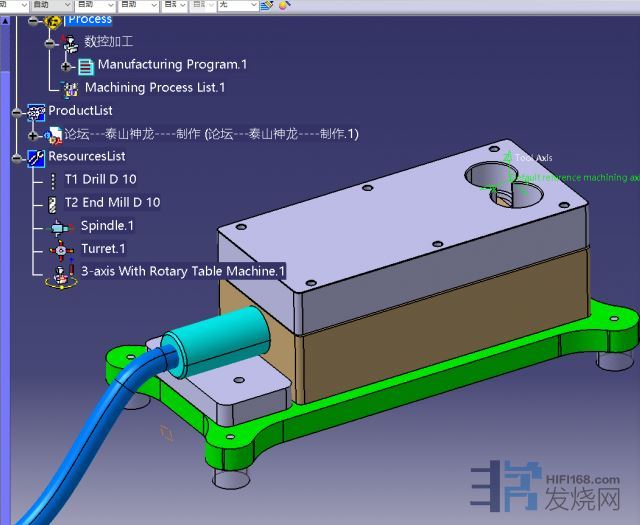Click the ResourcesList wrench icon

point(36,157)
